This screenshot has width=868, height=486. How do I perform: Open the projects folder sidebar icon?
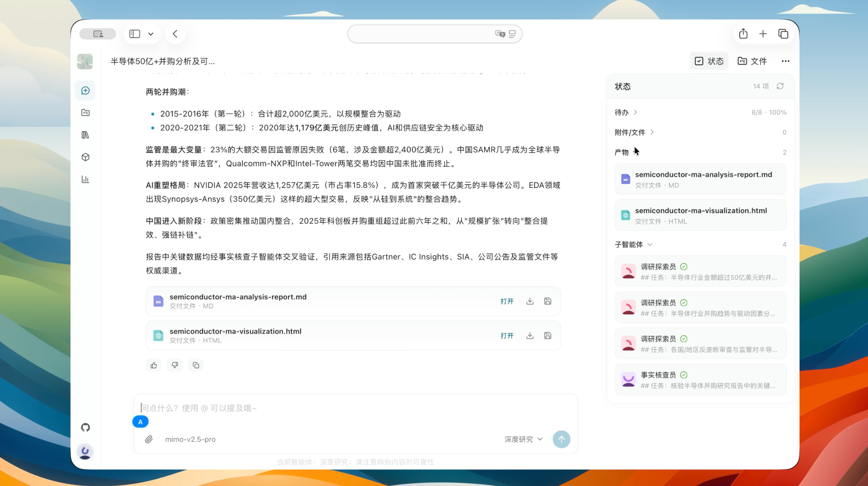point(85,113)
